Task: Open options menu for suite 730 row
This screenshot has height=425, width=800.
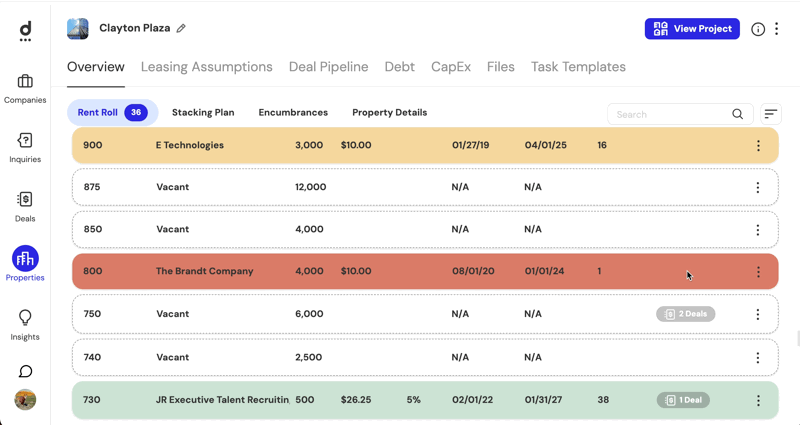Action: coord(758,401)
